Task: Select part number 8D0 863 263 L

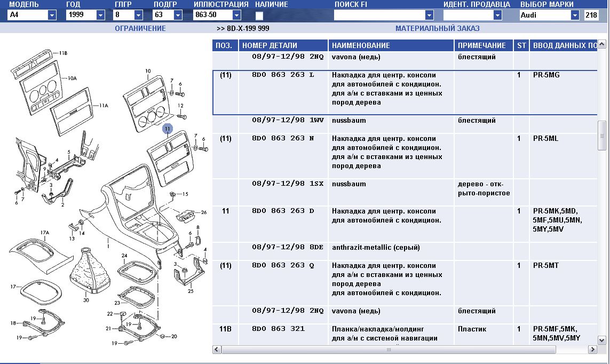Action: (x=283, y=75)
